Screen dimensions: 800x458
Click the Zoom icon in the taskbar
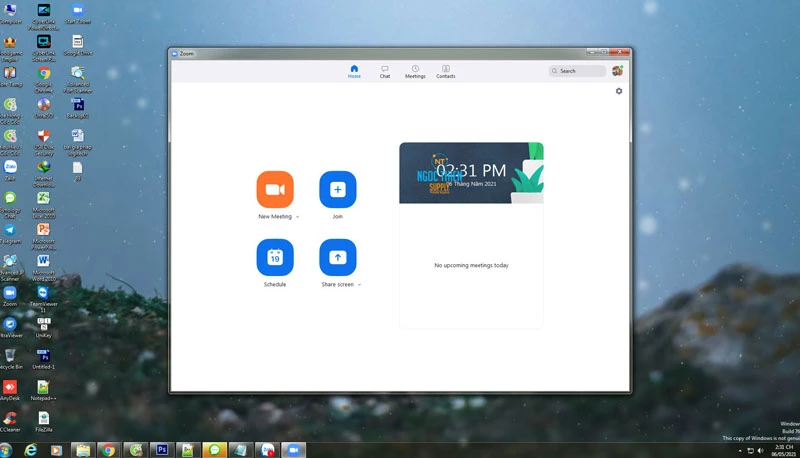[294, 450]
